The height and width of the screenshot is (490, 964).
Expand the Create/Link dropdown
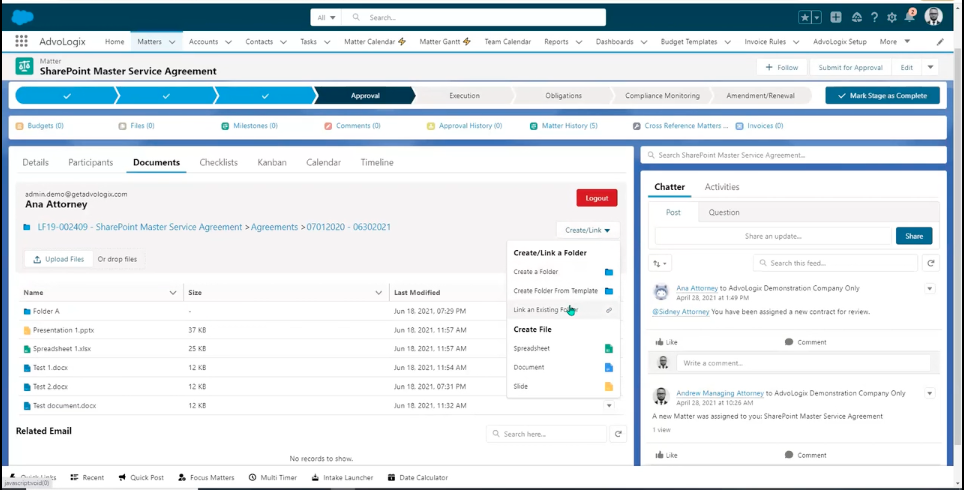(586, 230)
